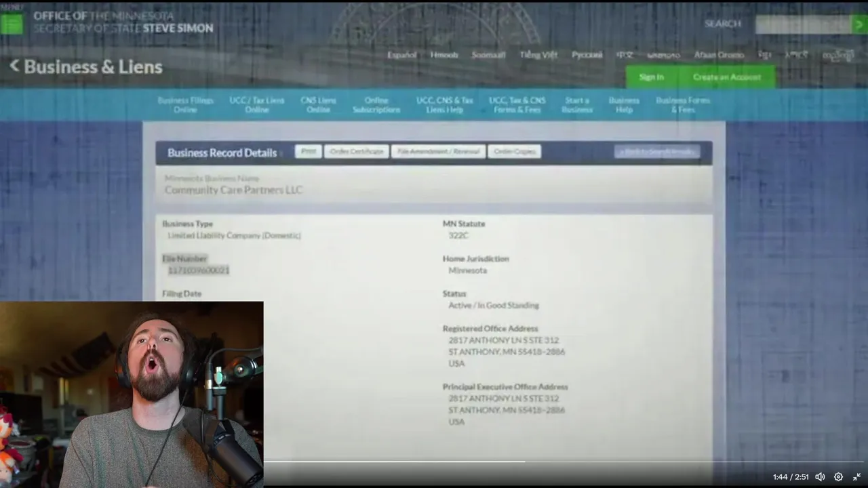Switch language to Soomaali
Screen dimensions: 868x488
pos(488,55)
